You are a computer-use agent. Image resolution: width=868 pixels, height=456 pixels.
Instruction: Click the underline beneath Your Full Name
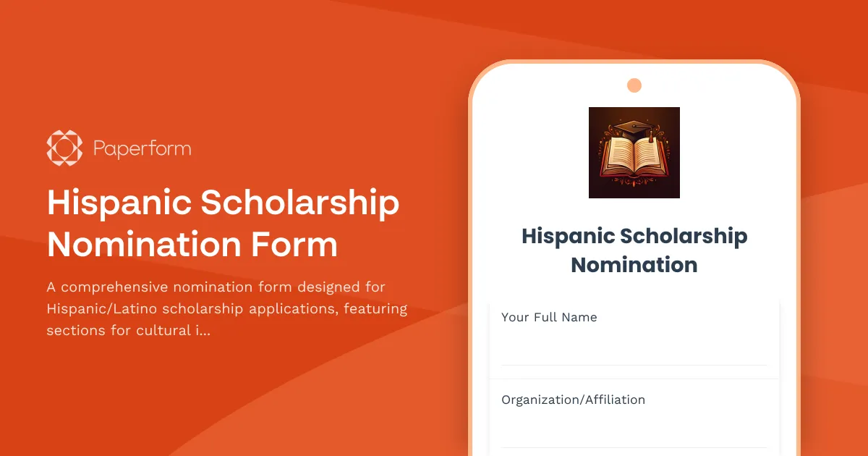pos(634,364)
